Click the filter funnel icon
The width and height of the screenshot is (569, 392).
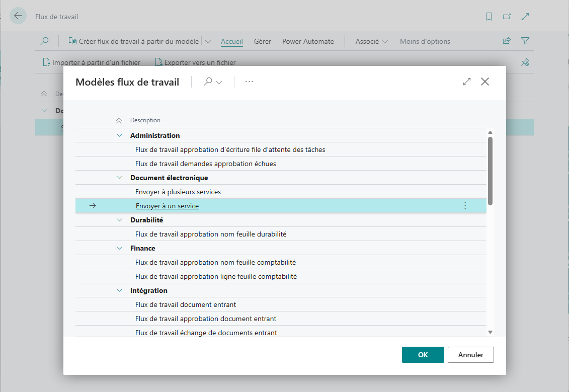coord(525,41)
